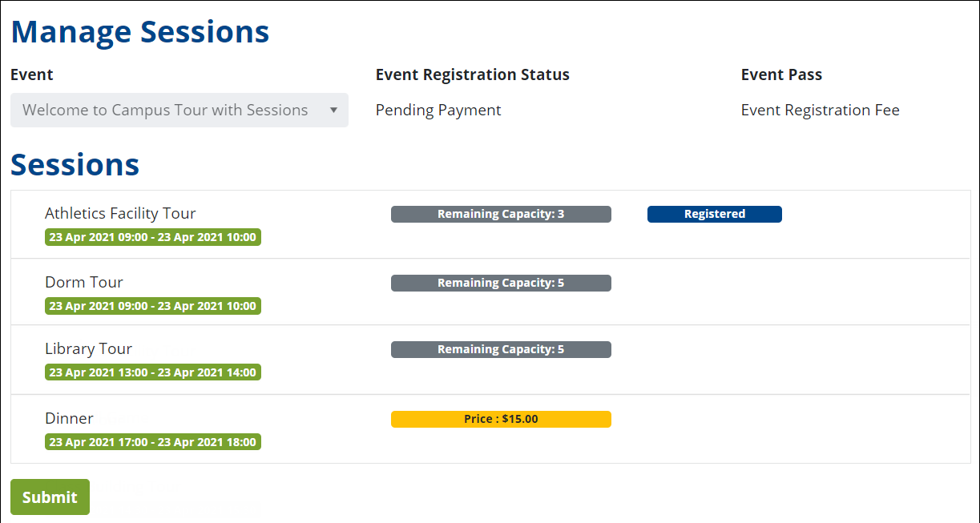Click Remaining Capacity 5 for Dorm Tour
Image resolution: width=980 pixels, height=523 pixels.
501,283
